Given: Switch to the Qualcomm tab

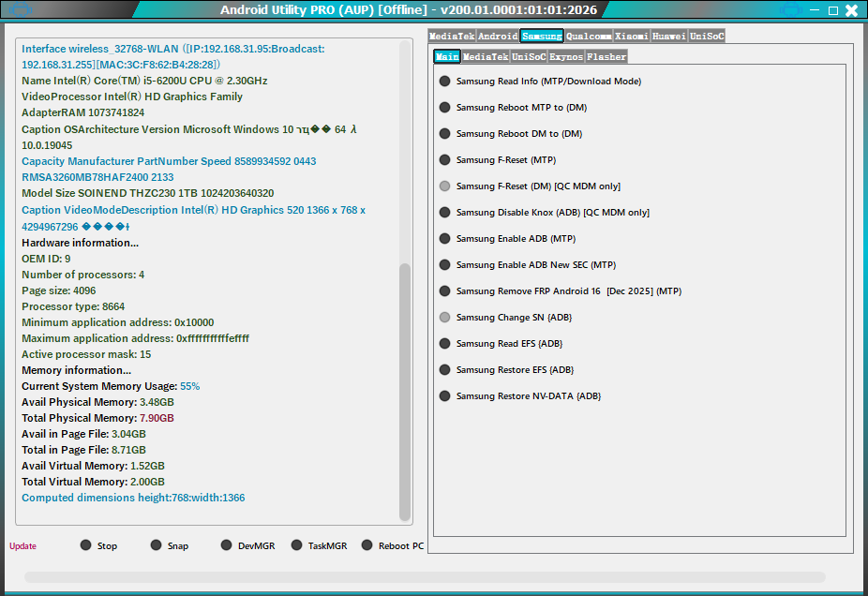Looking at the screenshot, I should coord(589,37).
